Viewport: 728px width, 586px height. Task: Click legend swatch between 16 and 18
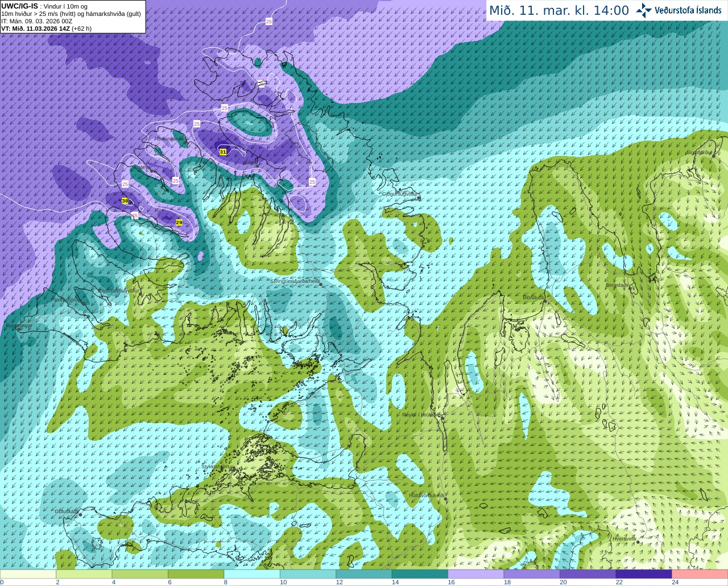pyautogui.click(x=476, y=574)
